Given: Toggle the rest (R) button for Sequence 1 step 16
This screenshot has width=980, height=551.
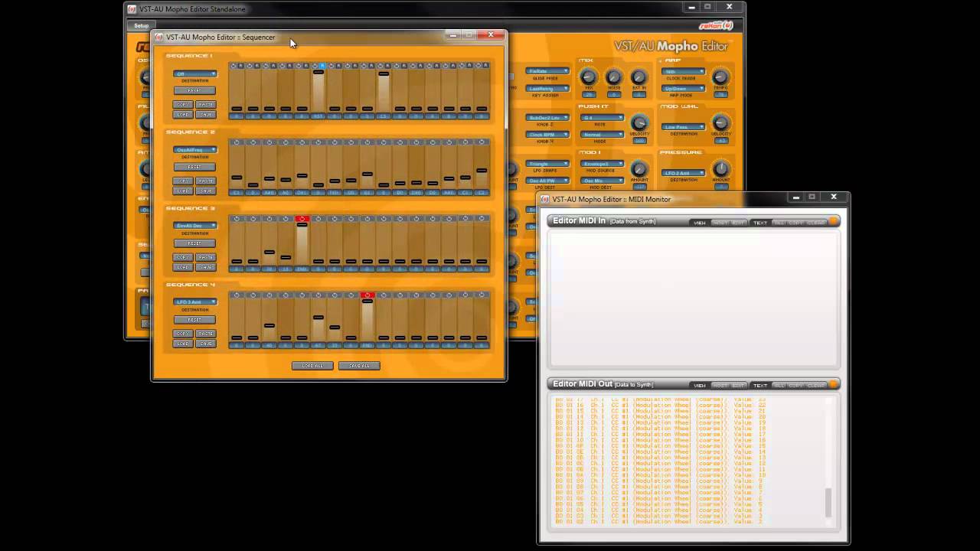Looking at the screenshot, I should point(485,66).
